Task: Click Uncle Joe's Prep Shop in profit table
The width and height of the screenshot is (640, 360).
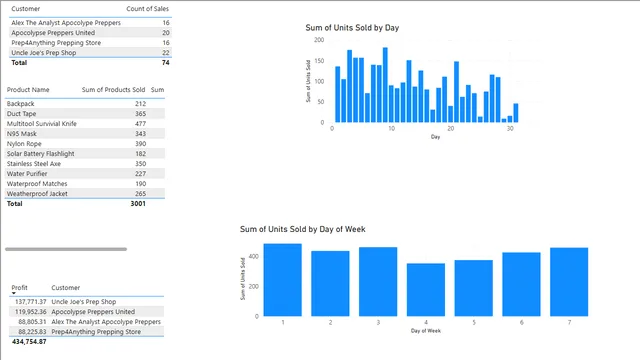Action: 84,302
